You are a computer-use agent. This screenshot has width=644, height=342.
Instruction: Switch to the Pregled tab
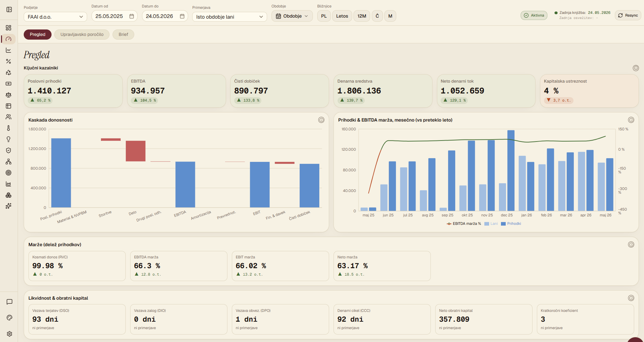pos(38,35)
